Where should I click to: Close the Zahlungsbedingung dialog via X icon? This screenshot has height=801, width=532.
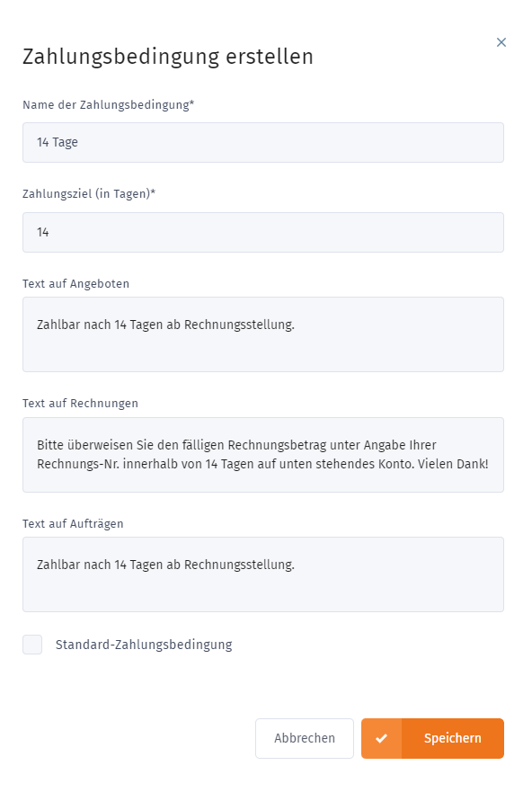click(x=501, y=41)
